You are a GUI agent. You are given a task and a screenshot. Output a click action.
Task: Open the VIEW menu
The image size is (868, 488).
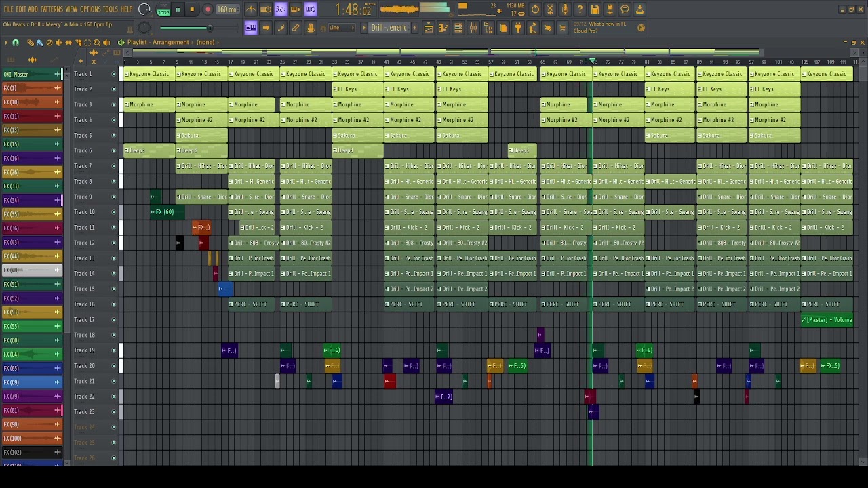pos(71,9)
